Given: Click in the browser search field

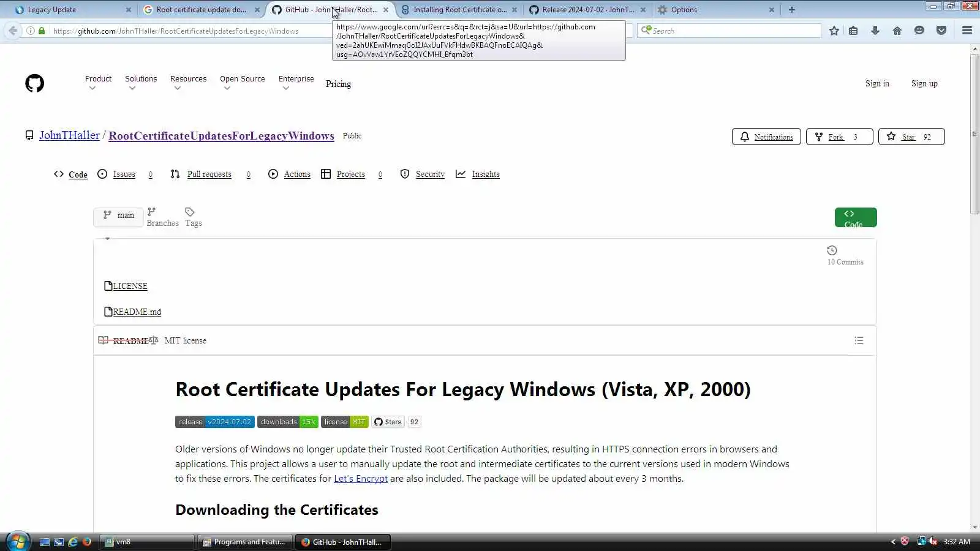Looking at the screenshot, I should [729, 31].
